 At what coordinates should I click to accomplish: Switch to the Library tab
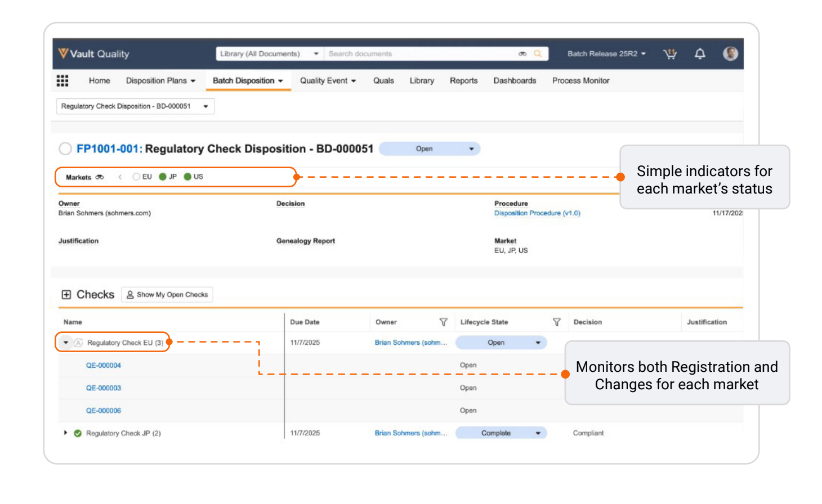click(422, 80)
